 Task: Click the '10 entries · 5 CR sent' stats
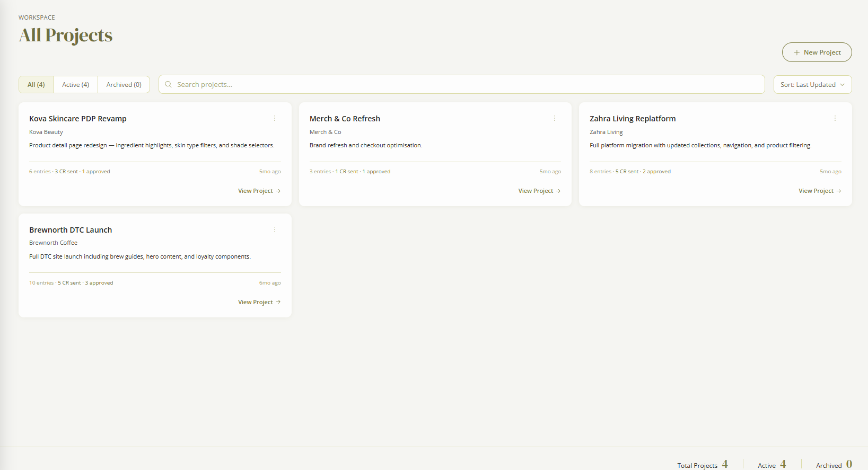(55, 283)
